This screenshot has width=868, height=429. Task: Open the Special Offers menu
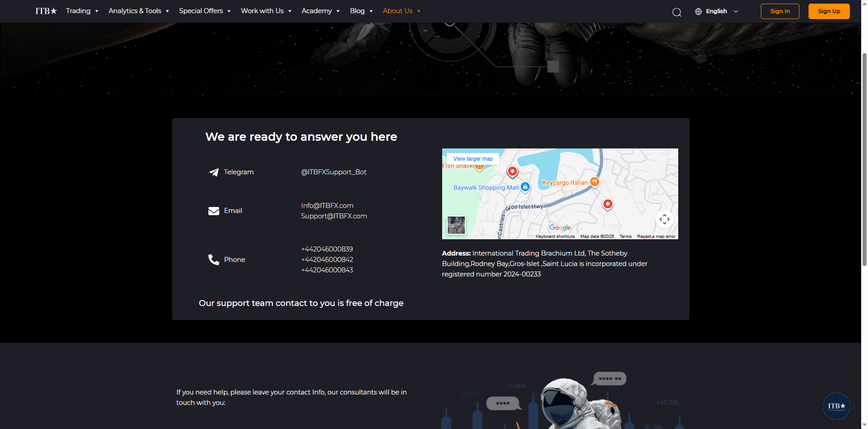[201, 11]
